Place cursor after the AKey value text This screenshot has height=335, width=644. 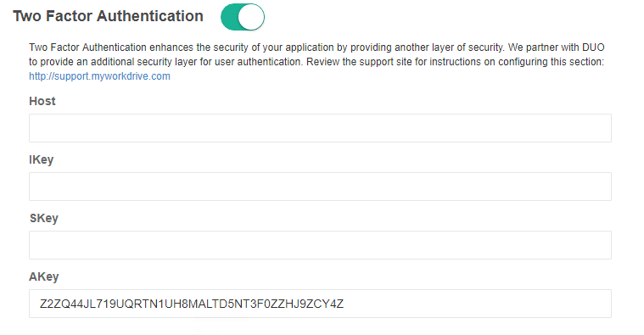pyautogui.click(x=346, y=304)
